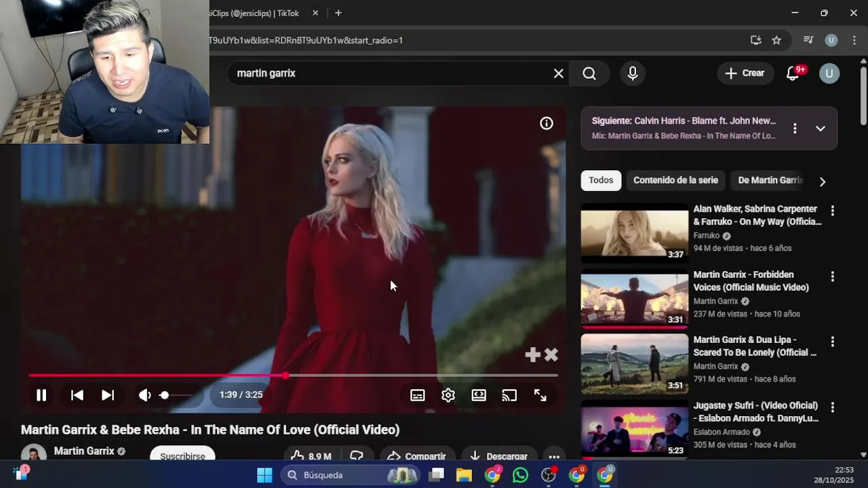Image resolution: width=868 pixels, height=488 pixels.
Task: Adjust the volume slider handle
Action: (164, 395)
